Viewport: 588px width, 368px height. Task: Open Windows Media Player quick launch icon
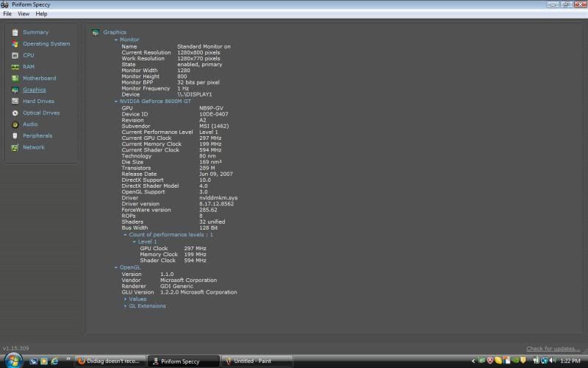click(x=44, y=361)
